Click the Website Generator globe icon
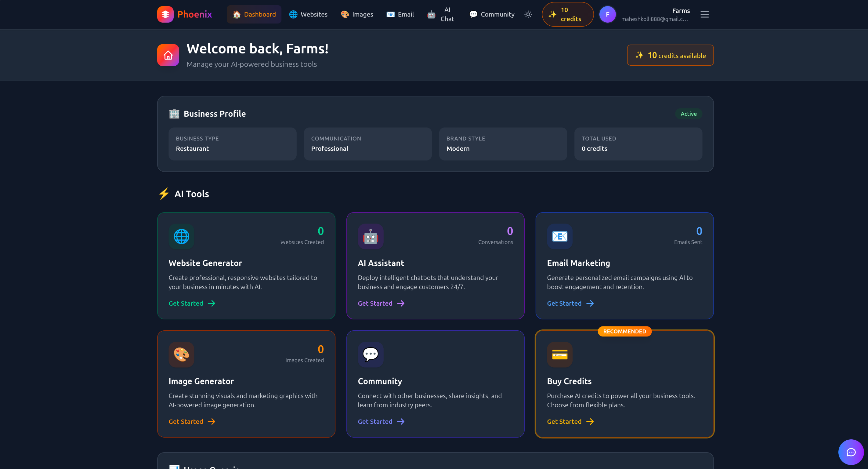This screenshot has width=868, height=469. (x=181, y=236)
